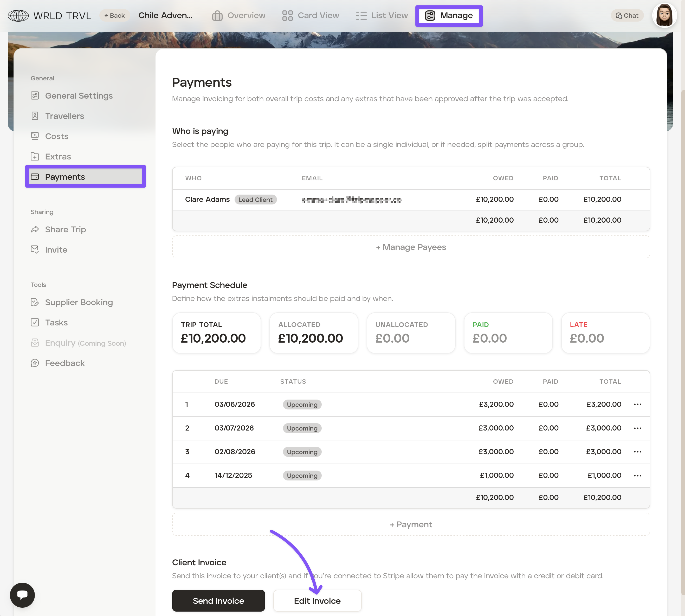This screenshot has height=616, width=685.
Task: Open Supplier Booking tool
Action: tap(79, 302)
